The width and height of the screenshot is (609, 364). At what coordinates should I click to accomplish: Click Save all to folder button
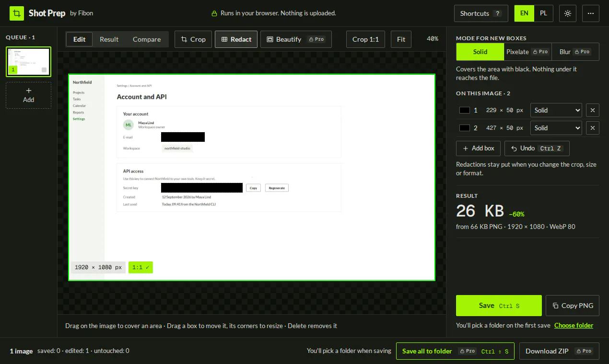click(x=455, y=351)
